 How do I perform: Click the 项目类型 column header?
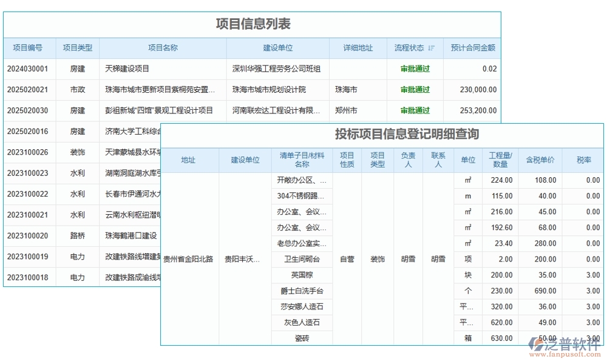tap(78, 48)
